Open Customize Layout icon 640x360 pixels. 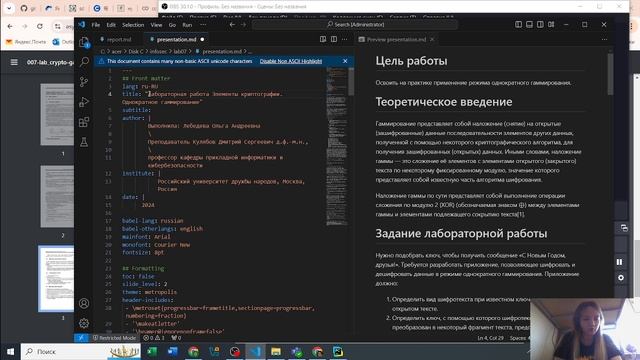point(551,24)
